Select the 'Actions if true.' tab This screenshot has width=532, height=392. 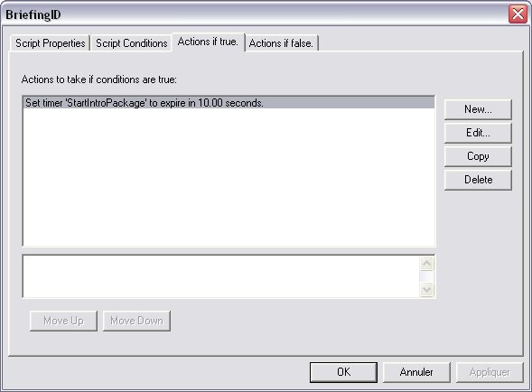(x=208, y=42)
